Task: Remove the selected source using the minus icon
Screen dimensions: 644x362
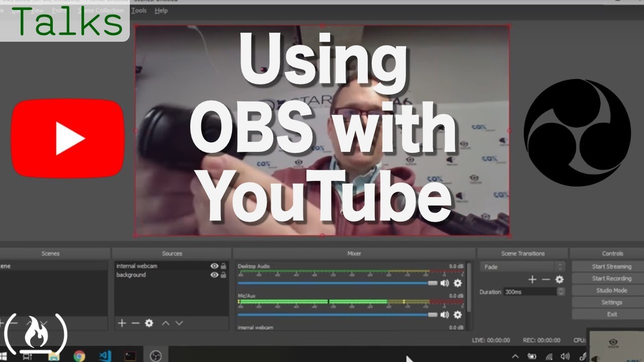Action: pyautogui.click(x=135, y=323)
